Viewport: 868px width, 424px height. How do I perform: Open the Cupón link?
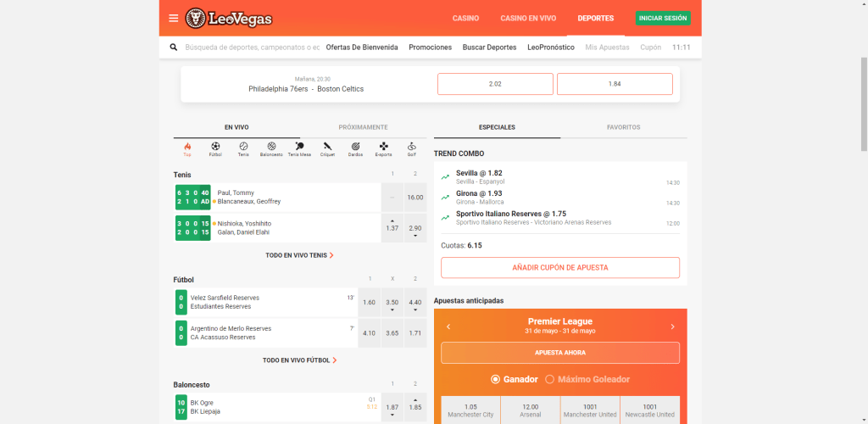point(650,47)
